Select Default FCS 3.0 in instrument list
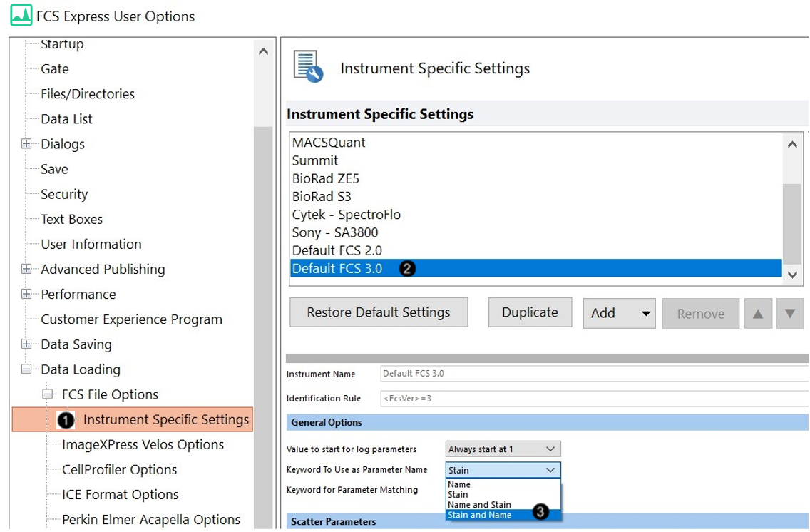This screenshot has height=532, width=810. [535, 269]
